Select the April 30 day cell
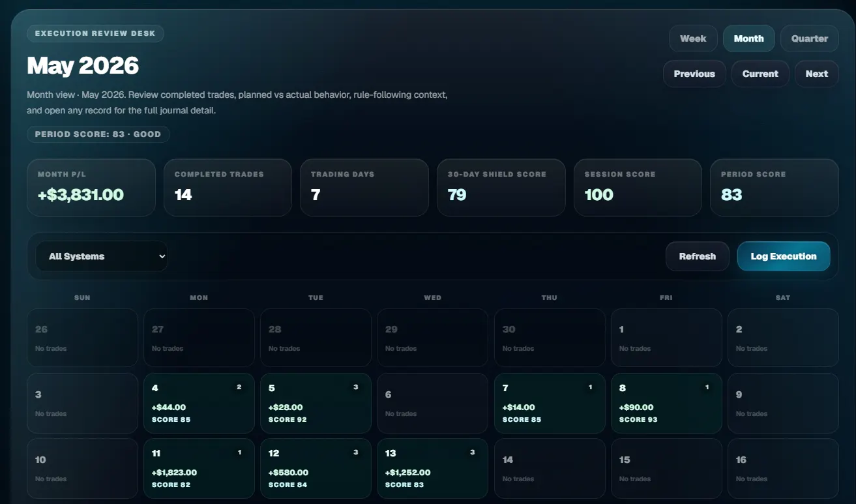Viewport: 856px width, 504px height. pos(550,338)
